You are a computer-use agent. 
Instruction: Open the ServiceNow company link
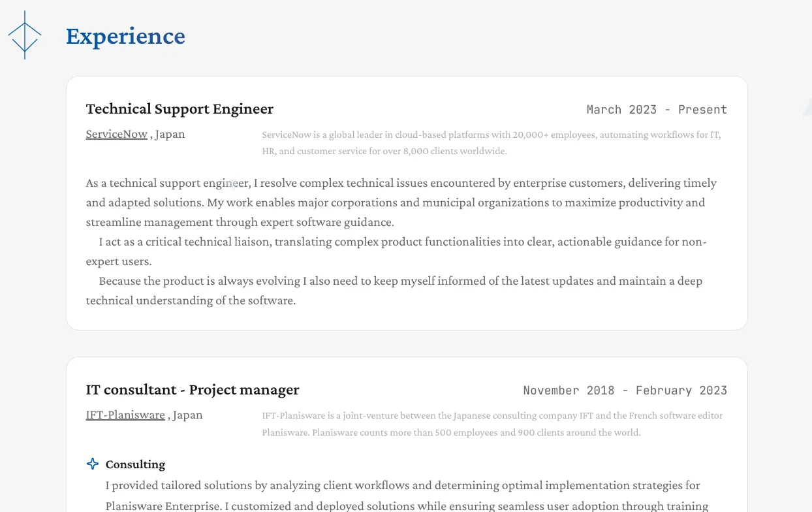coord(117,135)
